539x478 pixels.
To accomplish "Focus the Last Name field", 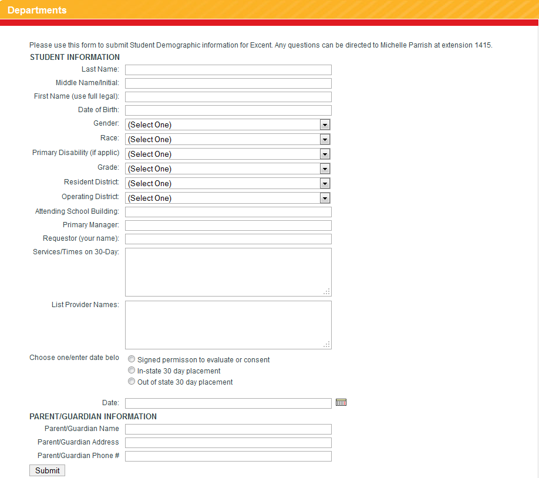I will pos(228,70).
